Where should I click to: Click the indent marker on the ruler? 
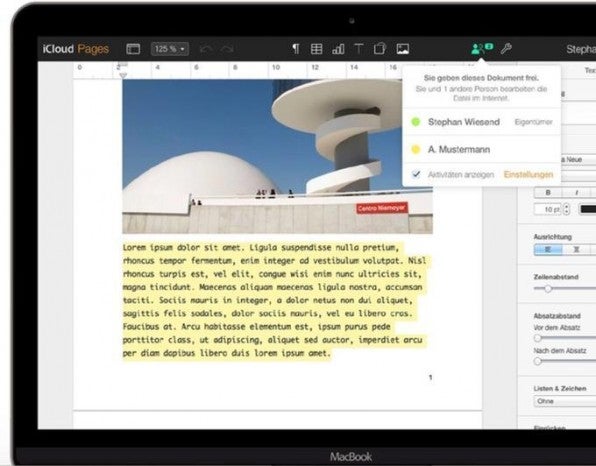(x=123, y=75)
